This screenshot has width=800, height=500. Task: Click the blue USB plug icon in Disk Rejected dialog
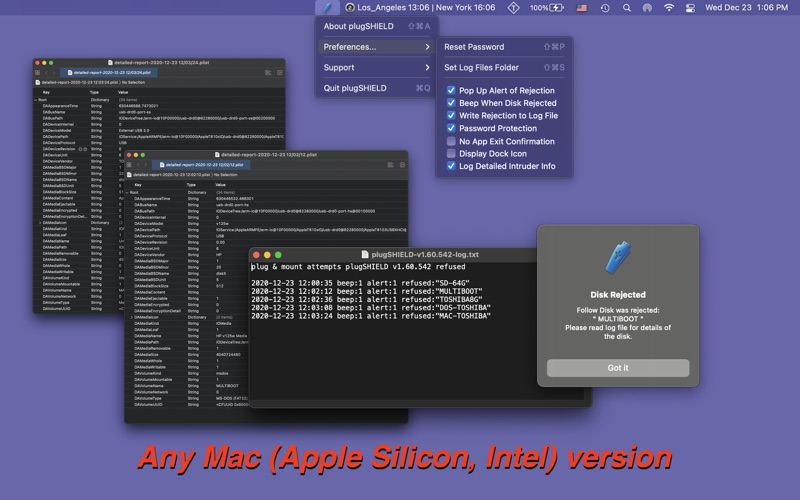point(617,257)
